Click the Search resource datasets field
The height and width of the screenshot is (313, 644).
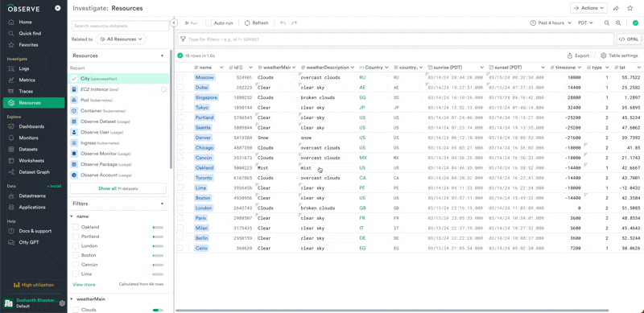tap(120, 26)
